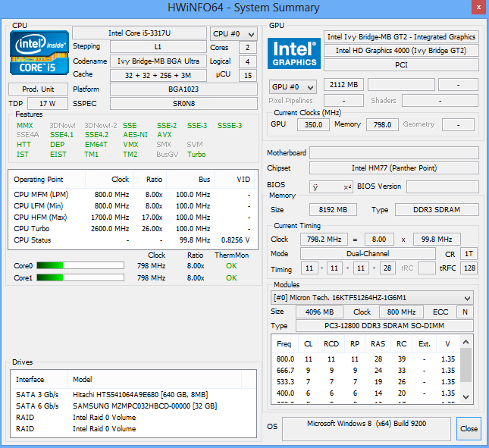Click the Codename Ivy Bridge-MB BGA Ultra field
Screen dimensions: 489x448
pos(158,61)
